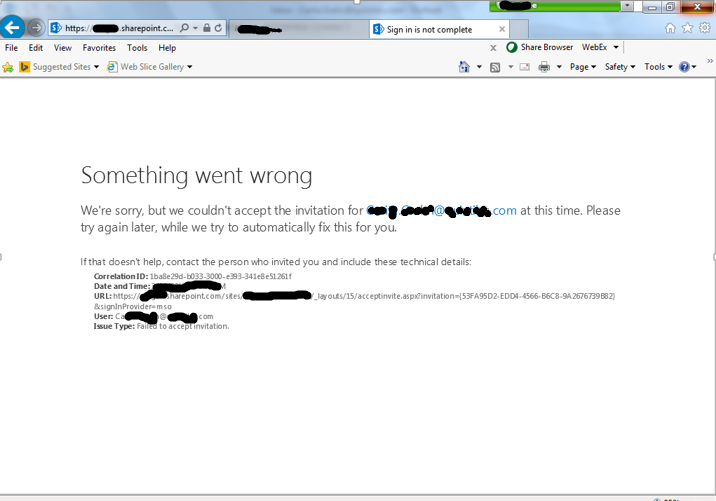Open Print dropdown arrow
The width and height of the screenshot is (716, 501).
(559, 67)
